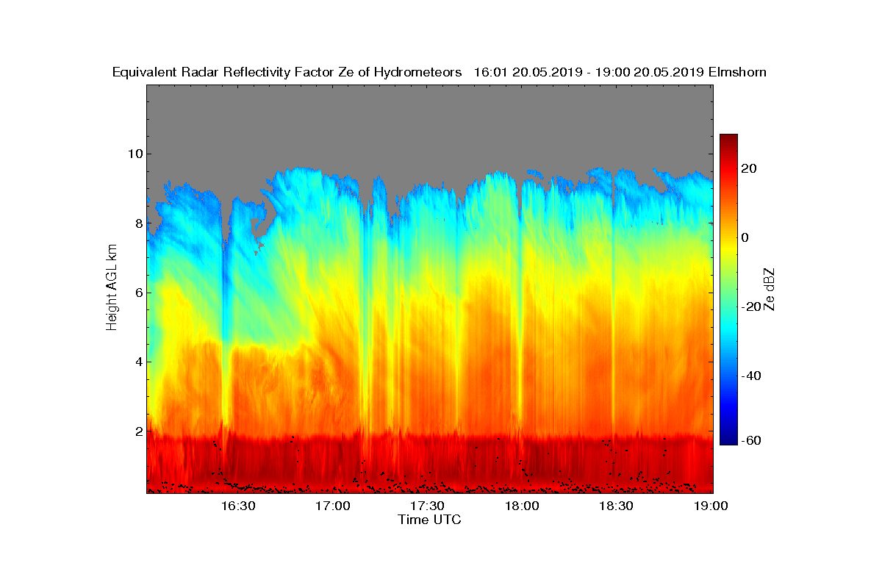882x588 pixels.
Task: Click the 4 km height tick label
Action: 137,362
